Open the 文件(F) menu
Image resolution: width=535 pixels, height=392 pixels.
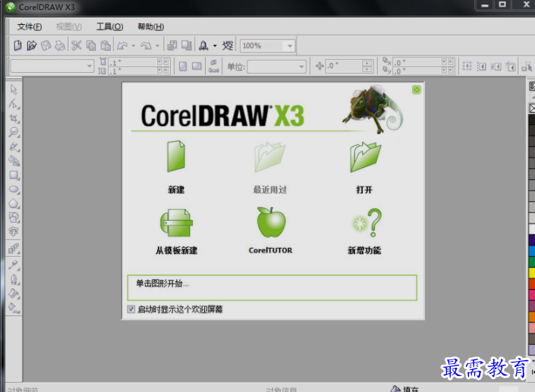click(30, 27)
